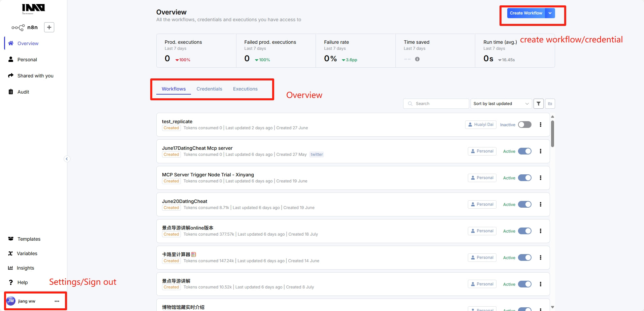Viewport: 644px width, 311px height.
Task: Click the filter funnel icon
Action: tap(539, 104)
